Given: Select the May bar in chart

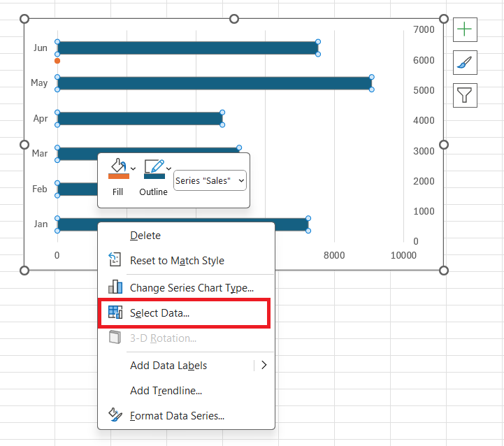Looking at the screenshot, I should 215,83.
